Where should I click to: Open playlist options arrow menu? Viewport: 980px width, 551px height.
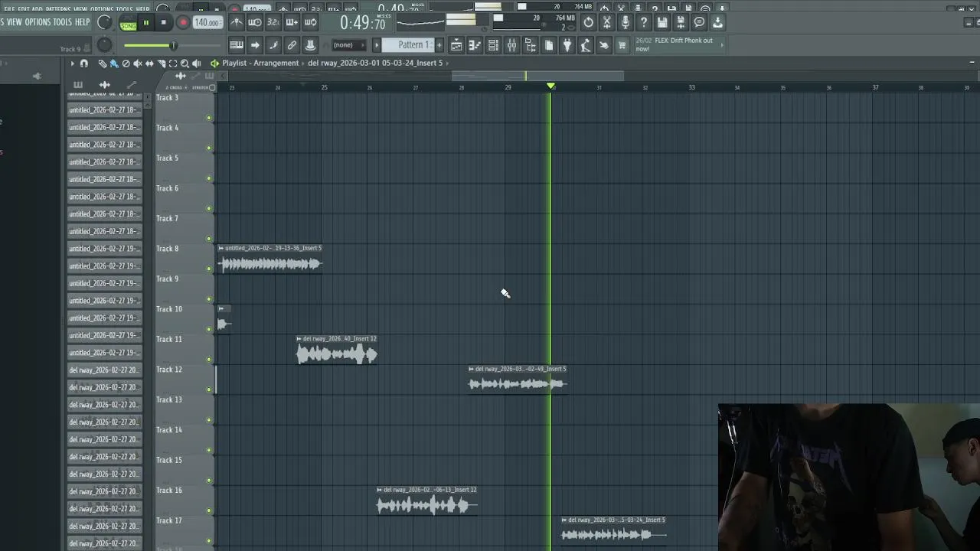[x=72, y=64]
